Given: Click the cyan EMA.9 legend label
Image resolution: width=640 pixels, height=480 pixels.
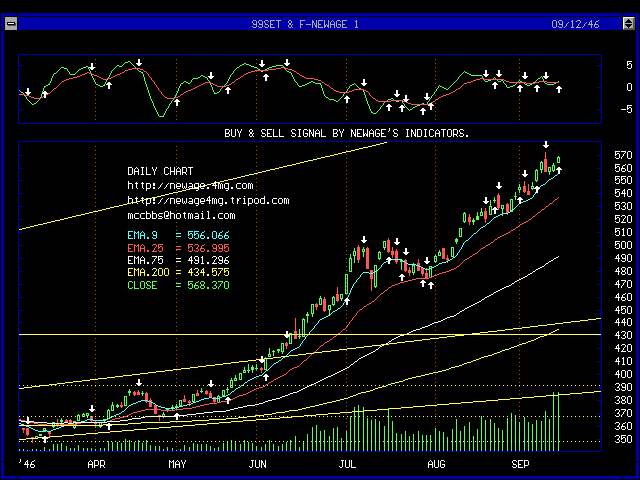Looking at the screenshot, I should point(142,236).
